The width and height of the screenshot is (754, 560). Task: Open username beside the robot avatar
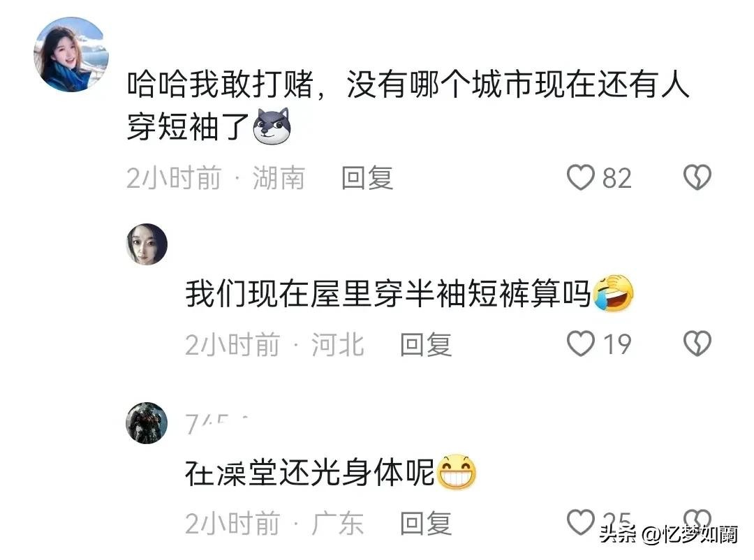click(217, 424)
